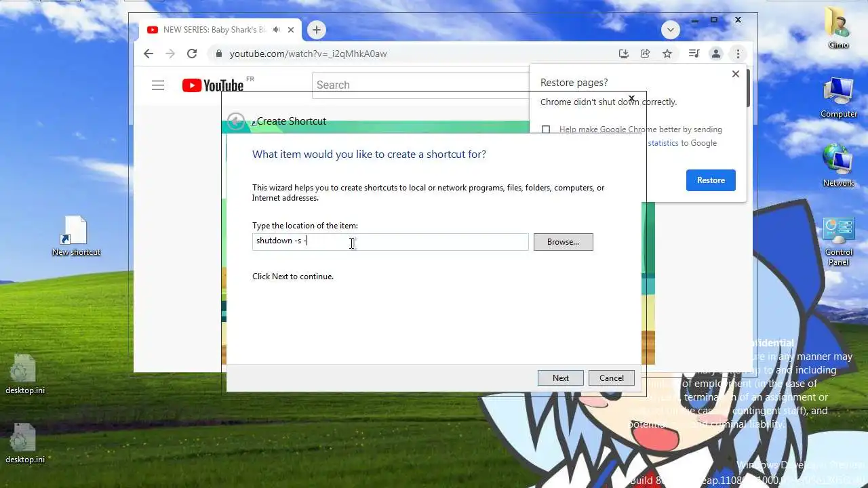Select Control Panel desktop icon
This screenshot has width=868, height=488.
(838, 242)
